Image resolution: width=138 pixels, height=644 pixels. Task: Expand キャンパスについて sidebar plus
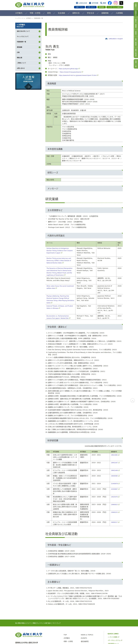tap(39, 36)
